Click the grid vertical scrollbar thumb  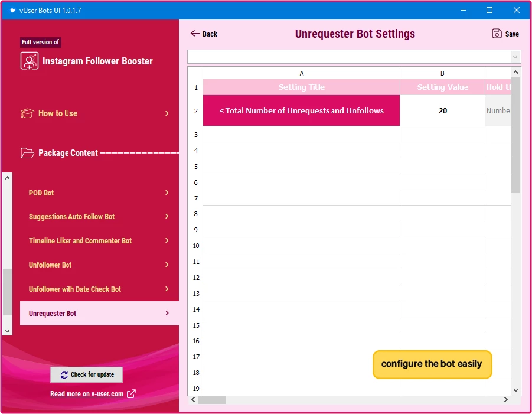515,135
